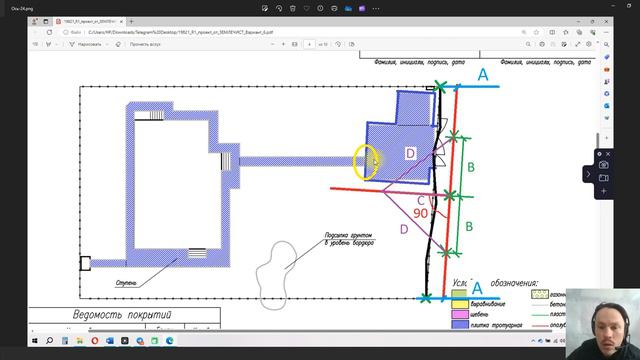Open the Tools icon in Edge sidebar
The image size is (640, 360).
(607, 70)
